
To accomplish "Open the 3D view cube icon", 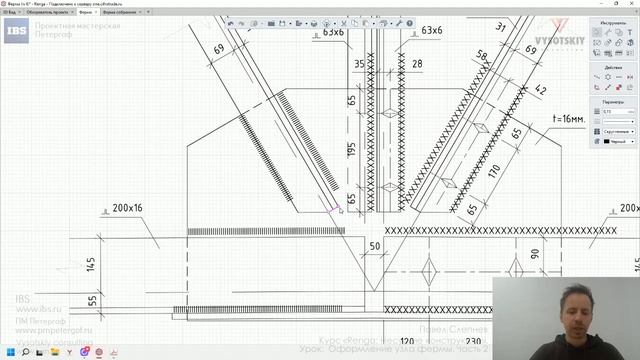I will click(x=327, y=24).
